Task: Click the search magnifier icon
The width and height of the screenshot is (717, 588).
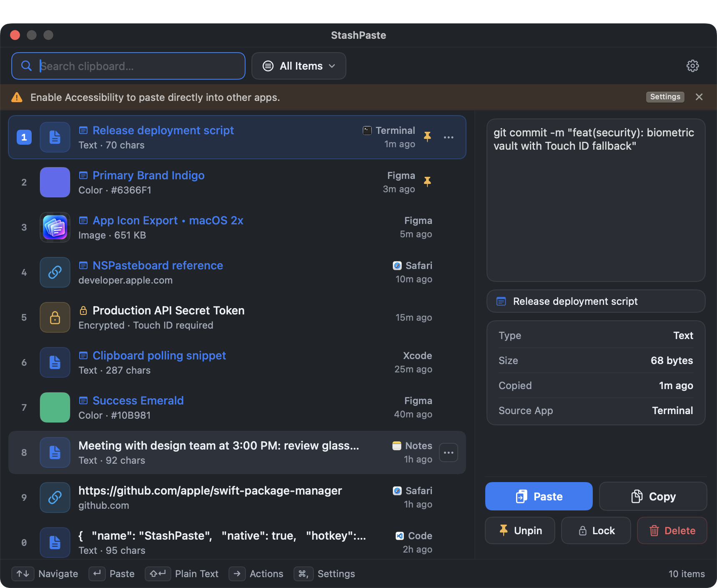Action: [x=26, y=66]
